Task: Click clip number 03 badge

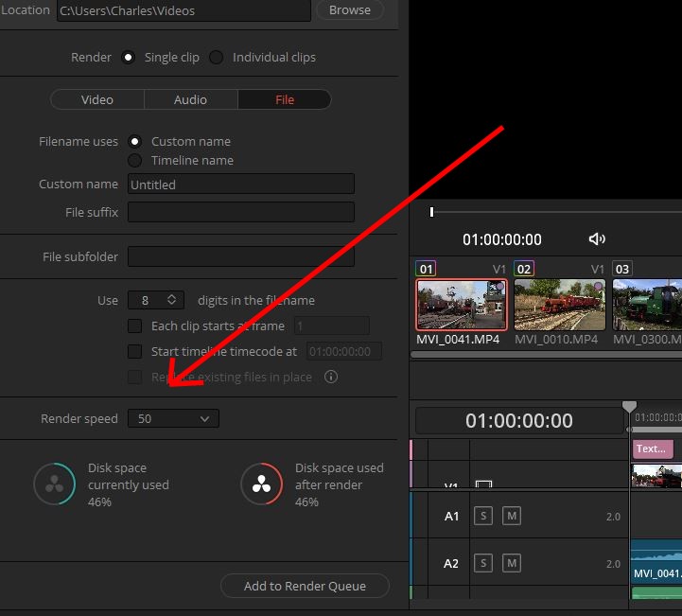Action: [x=622, y=269]
